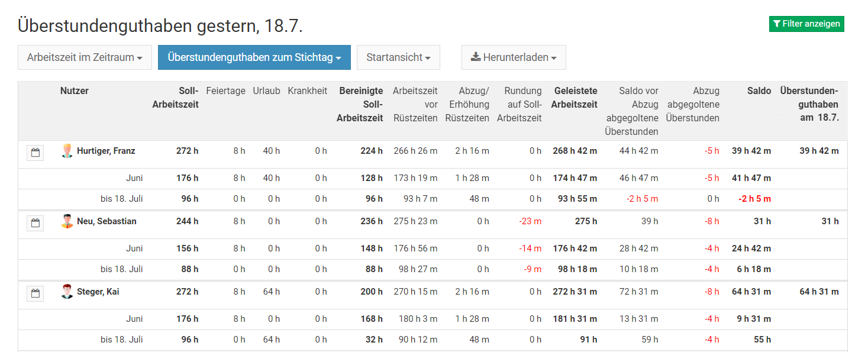
Task: Click the Krankheit column header
Action: (308, 91)
